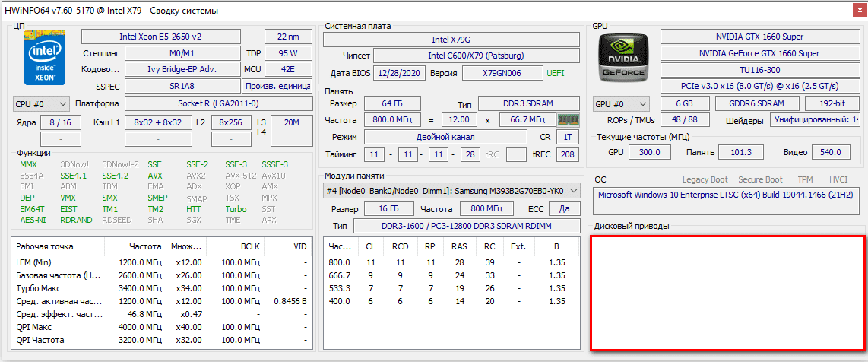Click the module size 16 ГБ field
Image resolution: width=868 pixels, height=362 pixels.
coord(388,209)
